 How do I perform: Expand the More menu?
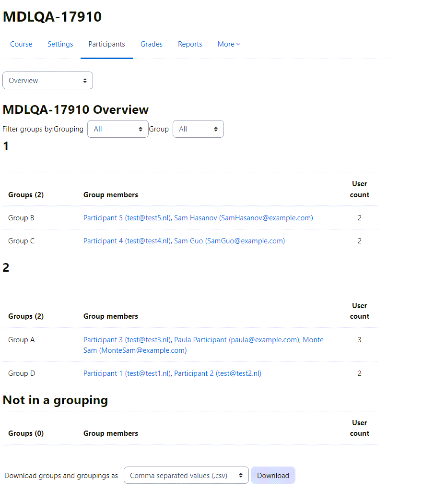229,44
